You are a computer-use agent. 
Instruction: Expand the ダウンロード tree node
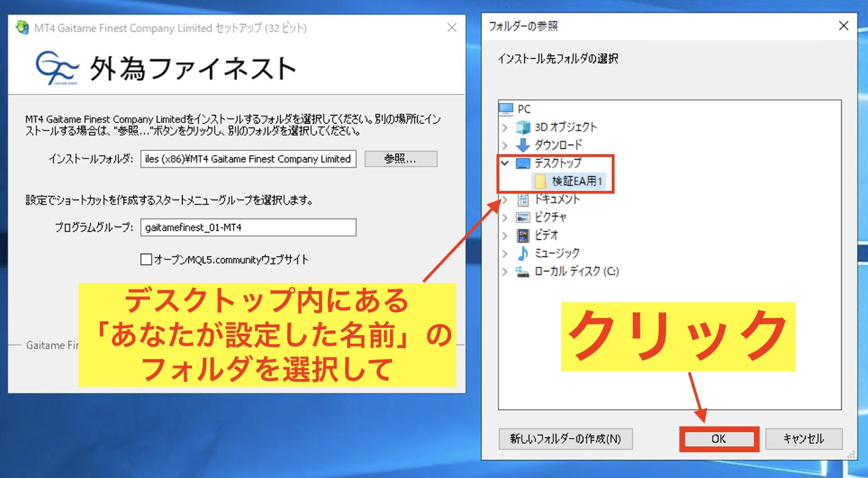tap(505, 145)
